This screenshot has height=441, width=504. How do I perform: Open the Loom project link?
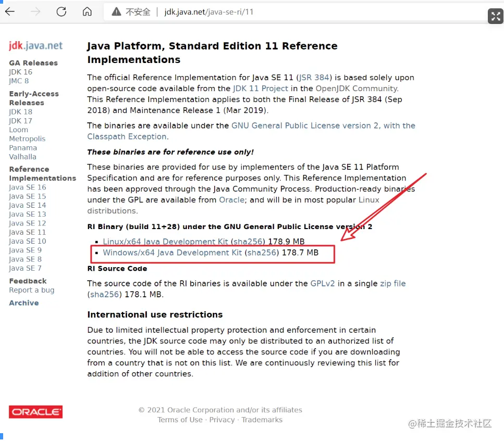tap(19, 130)
